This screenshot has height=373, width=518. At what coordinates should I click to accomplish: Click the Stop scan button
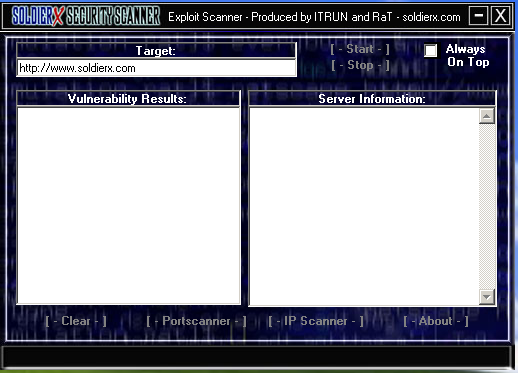point(360,65)
